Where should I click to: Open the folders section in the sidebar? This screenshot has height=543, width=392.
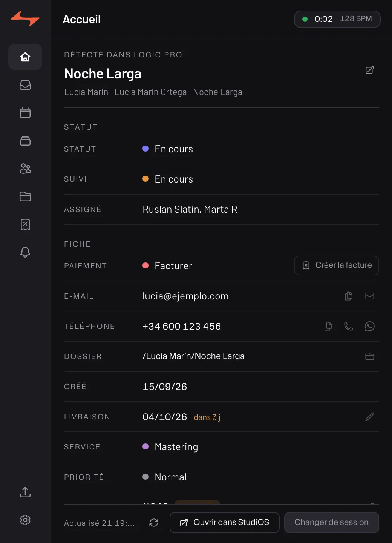tap(25, 196)
